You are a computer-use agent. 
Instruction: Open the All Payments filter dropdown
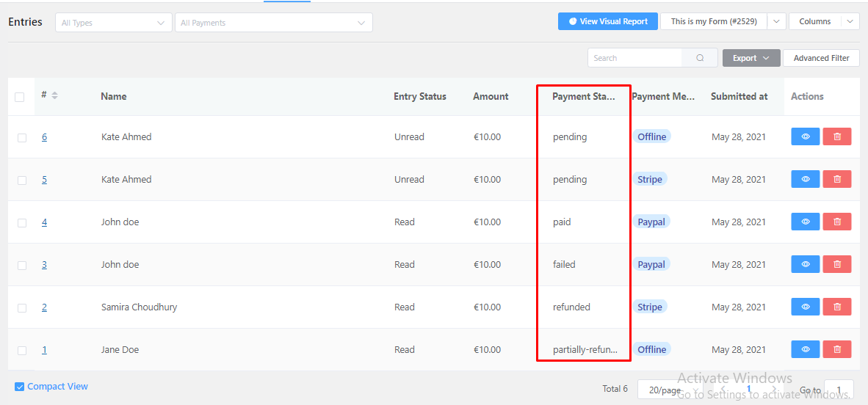(x=273, y=23)
